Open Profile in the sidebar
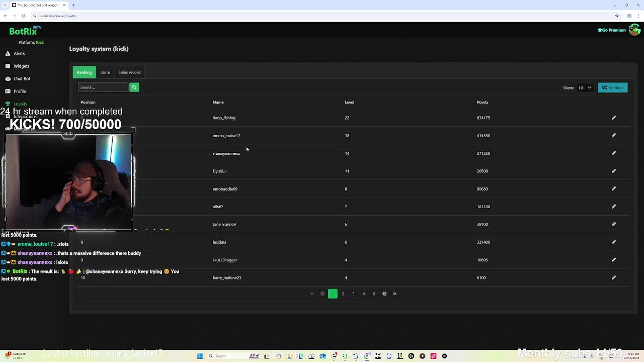The width and height of the screenshot is (644, 362). (20, 91)
